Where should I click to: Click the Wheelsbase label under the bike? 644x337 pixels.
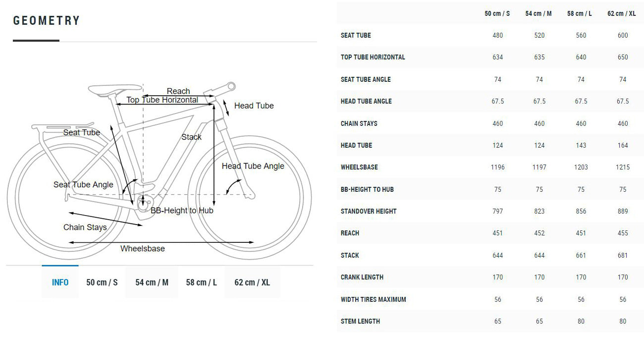(143, 248)
